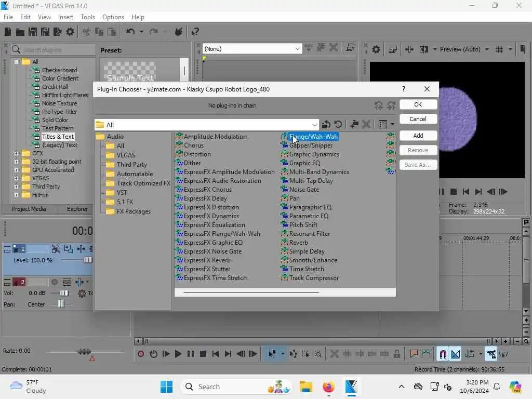Click the Split Screen View icon
The image size is (532, 399).
pyautogui.click(x=424, y=49)
